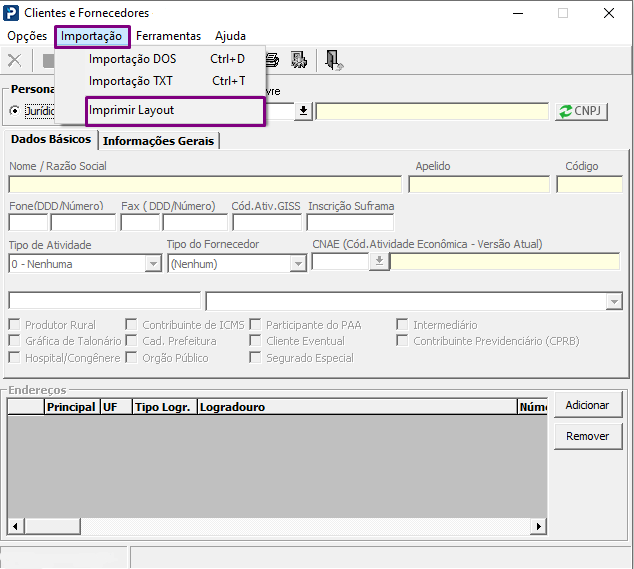Click the toolbar icon right of the printer
Viewport: 634px width, 569px height.
[x=298, y=61]
